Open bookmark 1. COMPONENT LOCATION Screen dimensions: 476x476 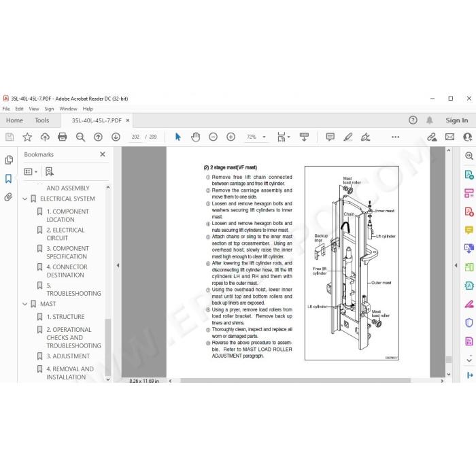[x=67, y=216]
